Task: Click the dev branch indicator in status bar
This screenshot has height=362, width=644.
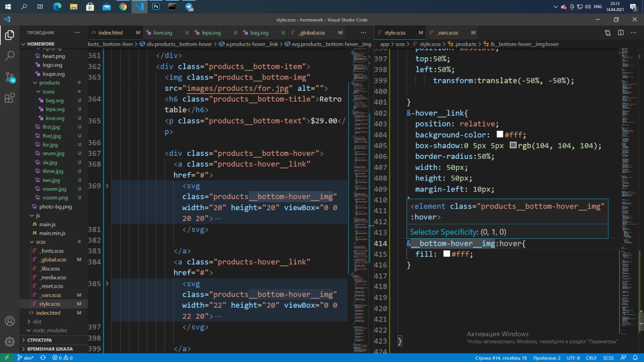Action: [x=26, y=358]
